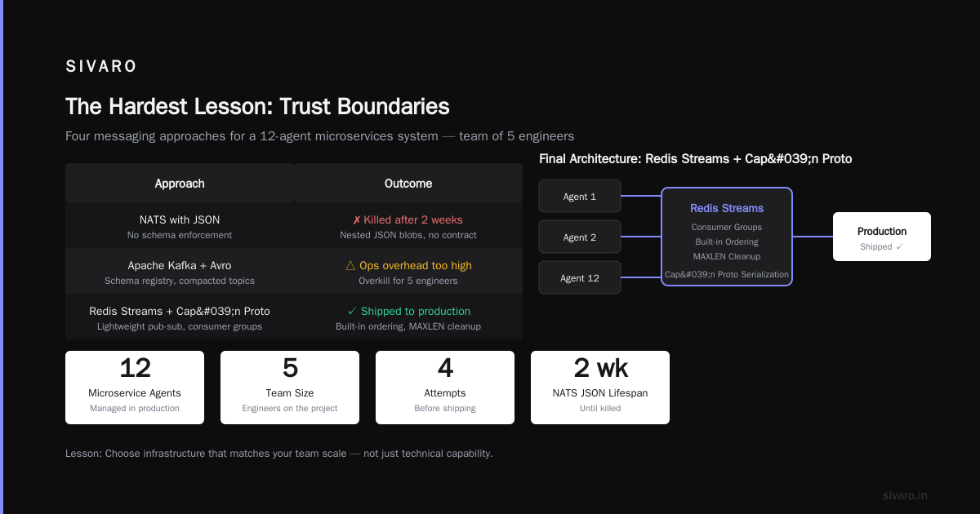Screen dimensions: 980x514
Task: Click 'Before shipping' caption
Action: pos(445,408)
